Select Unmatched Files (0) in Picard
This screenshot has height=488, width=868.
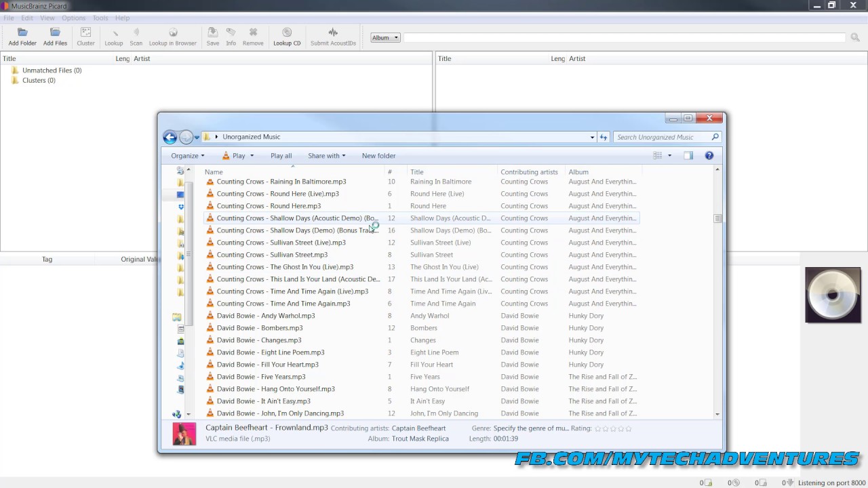point(52,70)
